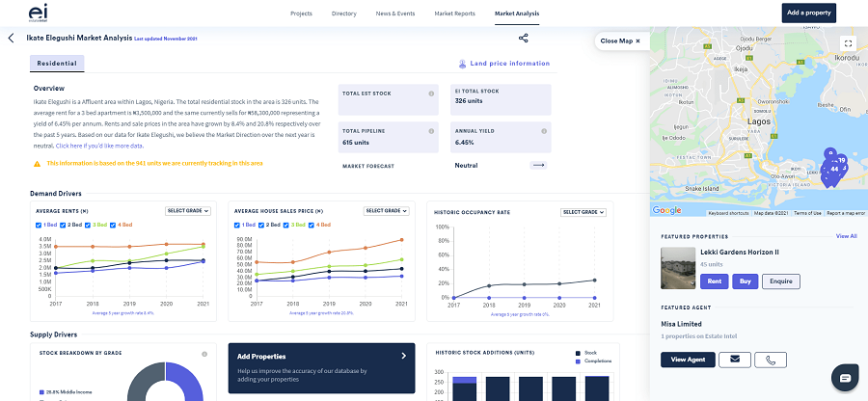
Task: Click the 2021 point on 4 Bed sales line
Action: [401, 240]
